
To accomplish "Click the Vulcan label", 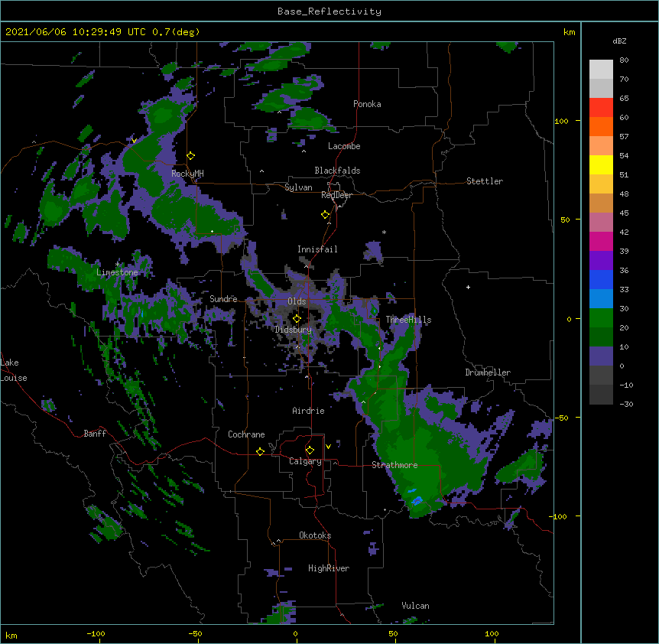I will (415, 606).
